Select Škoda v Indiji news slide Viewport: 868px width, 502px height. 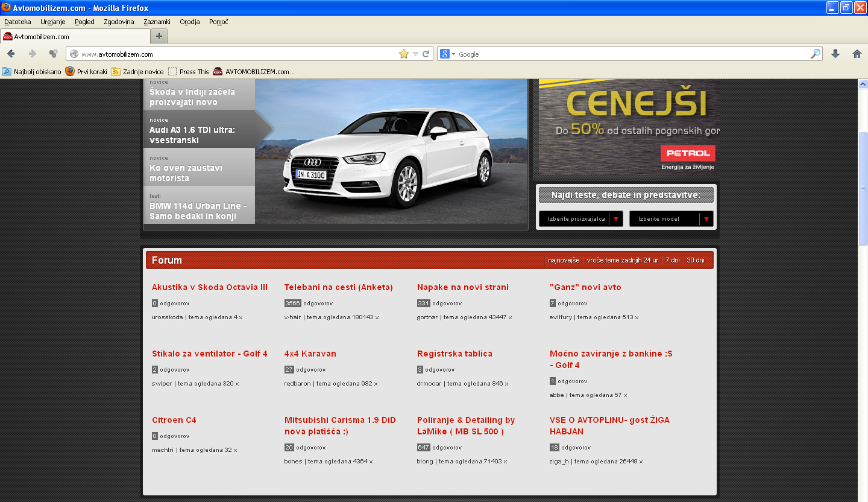tap(199, 94)
